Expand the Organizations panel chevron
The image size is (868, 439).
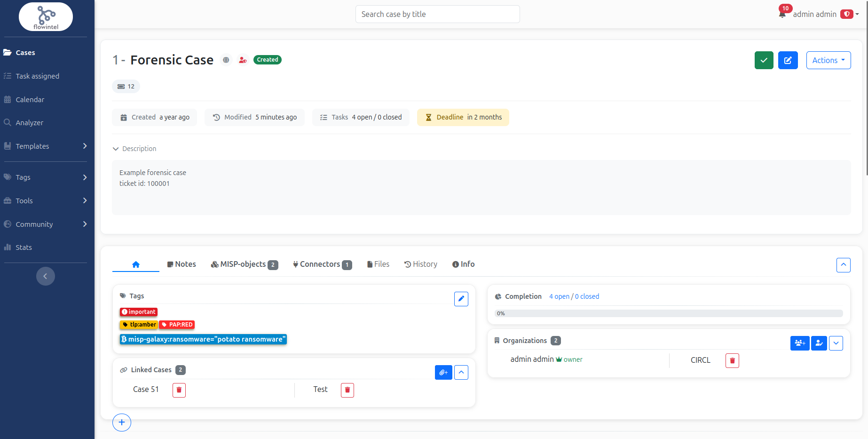pyautogui.click(x=836, y=343)
